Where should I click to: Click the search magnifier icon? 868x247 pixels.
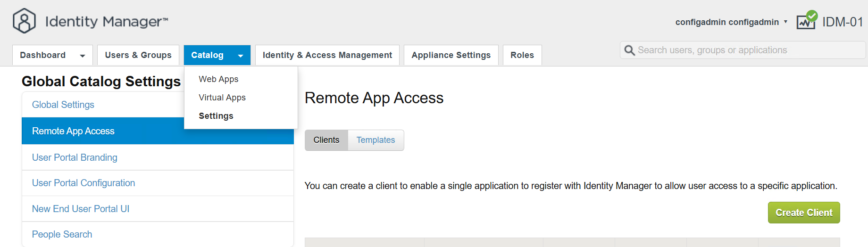(x=629, y=50)
